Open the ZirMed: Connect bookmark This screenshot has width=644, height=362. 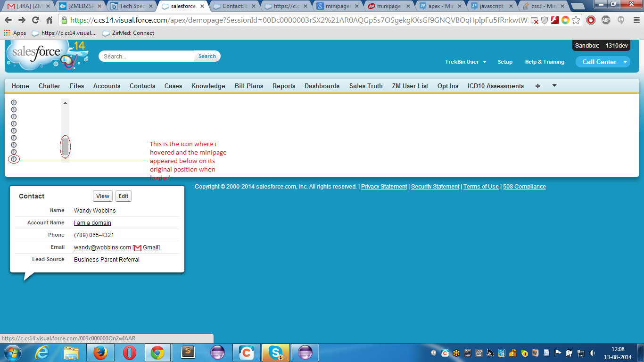pos(128,33)
